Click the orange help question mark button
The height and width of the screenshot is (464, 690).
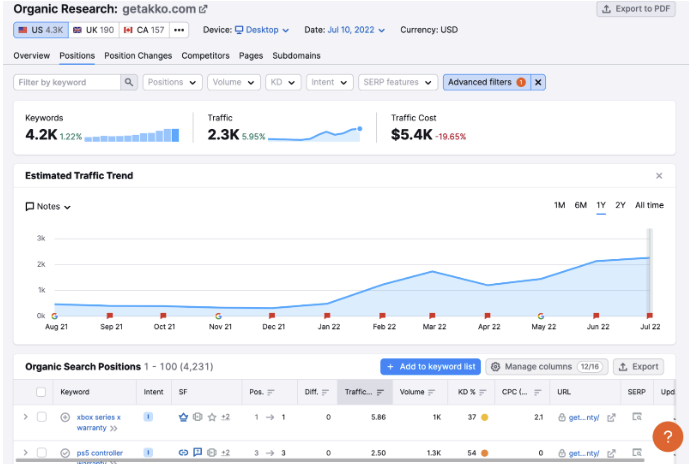(667, 437)
